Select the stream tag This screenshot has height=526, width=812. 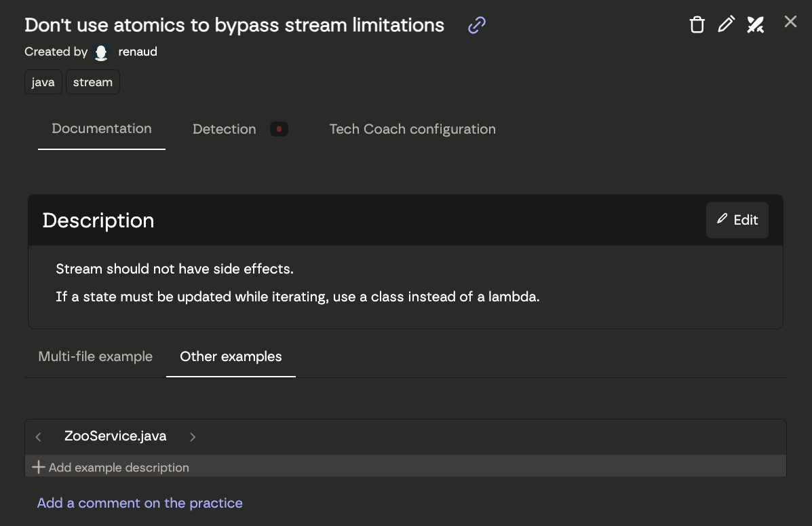[x=93, y=82]
